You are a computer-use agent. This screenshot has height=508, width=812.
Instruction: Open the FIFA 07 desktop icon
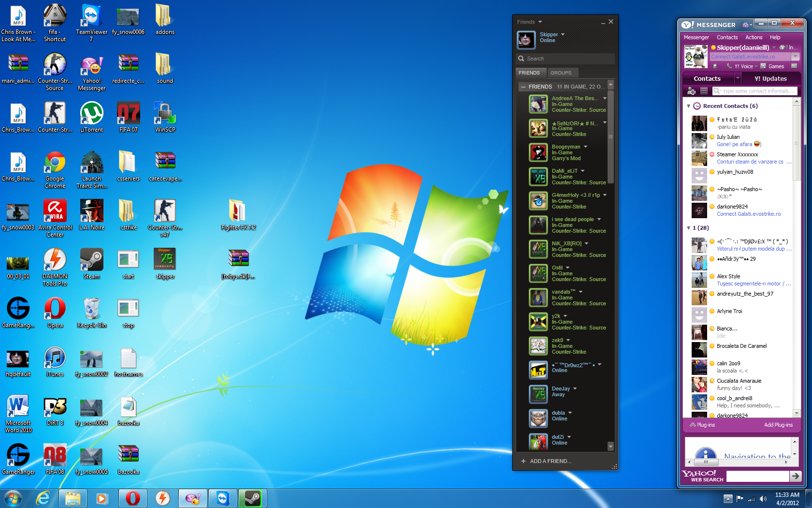(x=128, y=117)
